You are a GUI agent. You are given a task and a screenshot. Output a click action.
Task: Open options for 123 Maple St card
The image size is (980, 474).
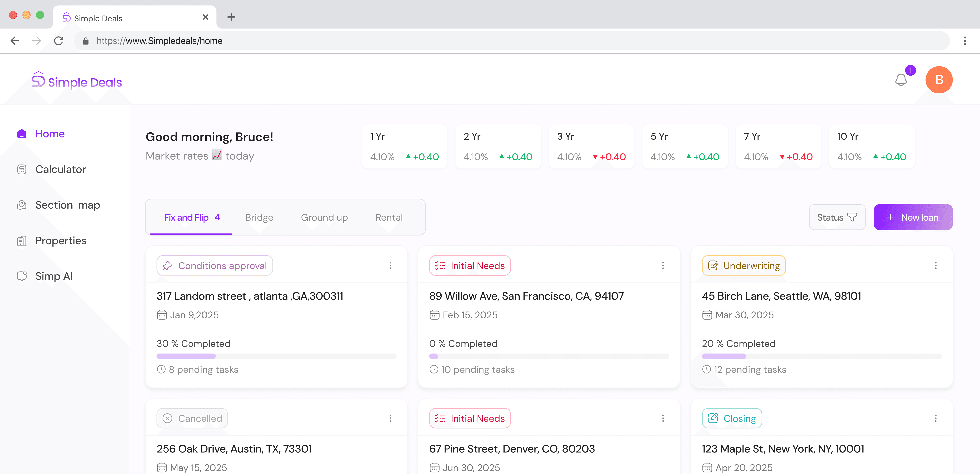coord(936,419)
